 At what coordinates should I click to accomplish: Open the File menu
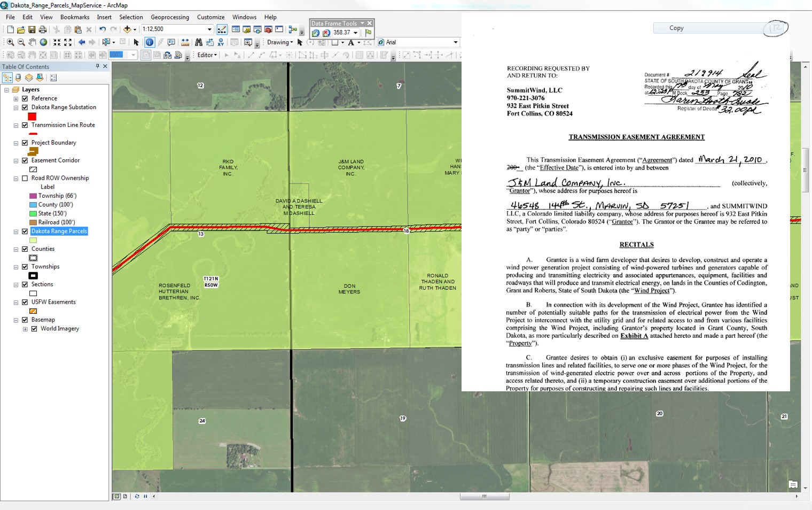[x=10, y=17]
